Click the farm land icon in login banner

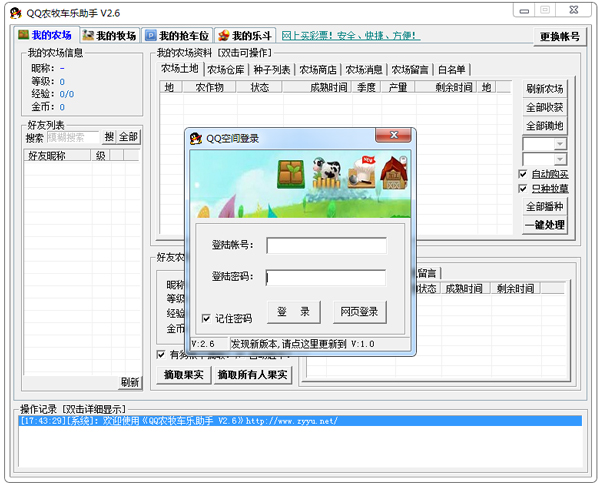pos(291,174)
